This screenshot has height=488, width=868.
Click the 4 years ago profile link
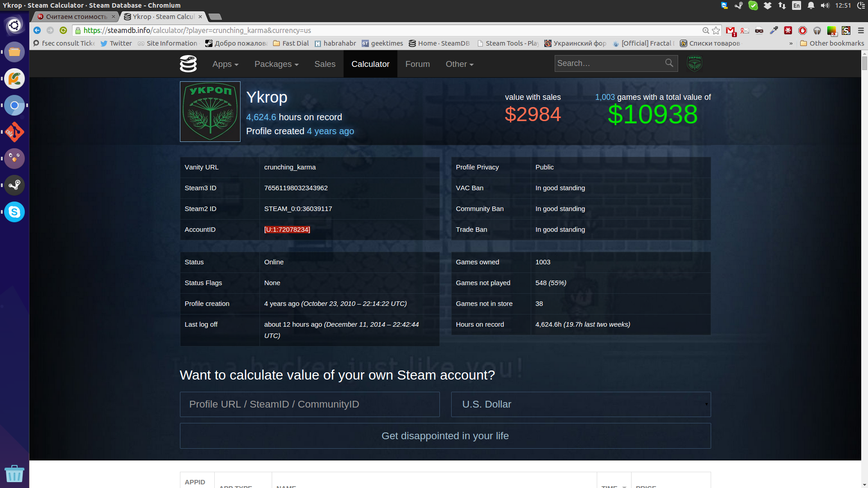330,131
